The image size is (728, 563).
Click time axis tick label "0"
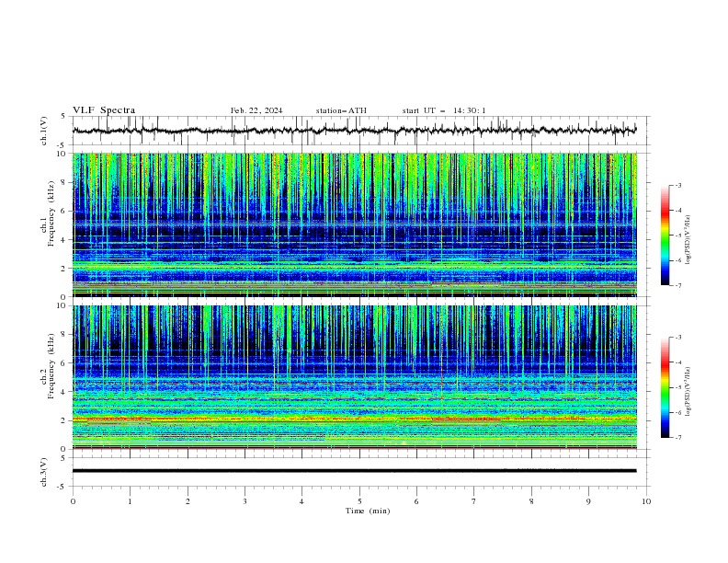[x=73, y=501]
